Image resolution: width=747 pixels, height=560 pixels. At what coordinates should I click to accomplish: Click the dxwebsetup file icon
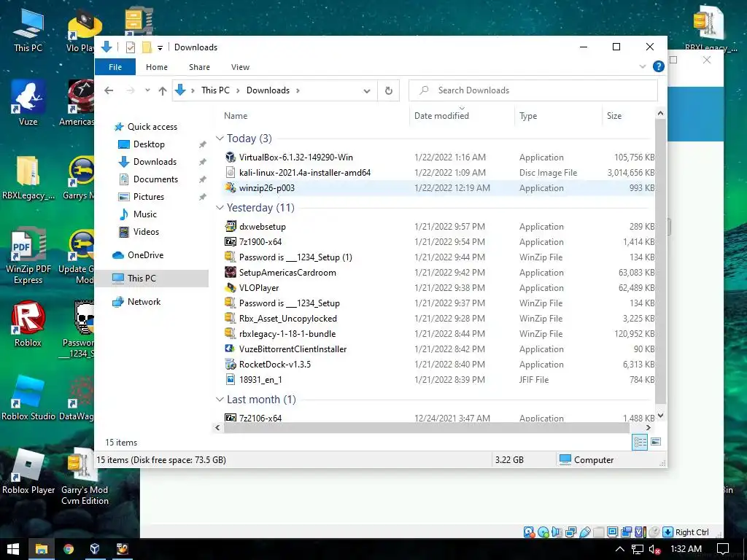coord(231,226)
